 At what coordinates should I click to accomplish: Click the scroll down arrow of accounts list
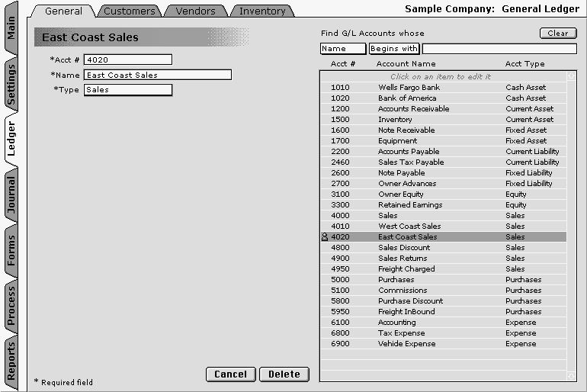coord(571,376)
